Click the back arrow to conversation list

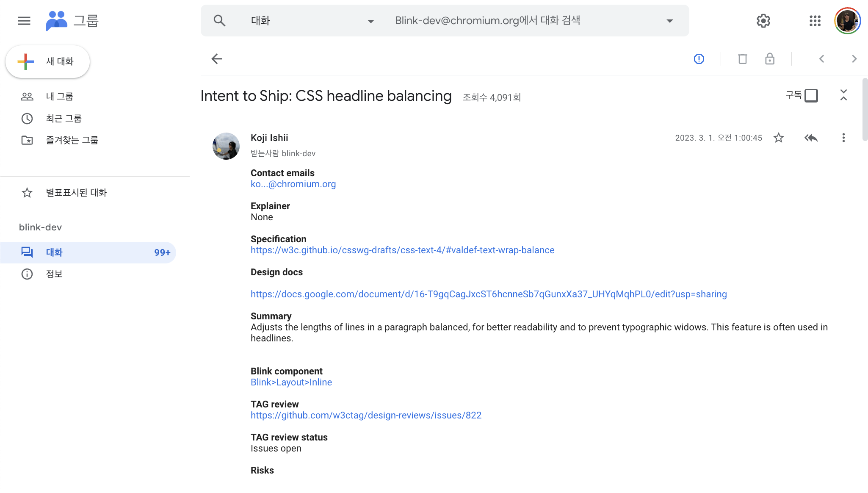point(217,59)
